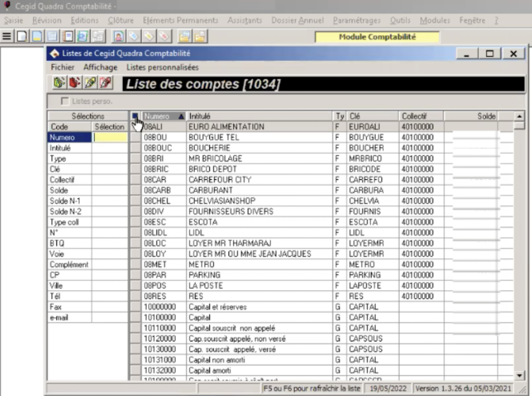Viewport: 532px width, 396px height.
Task: Click the Listes window title bar logo icon
Action: (x=54, y=54)
